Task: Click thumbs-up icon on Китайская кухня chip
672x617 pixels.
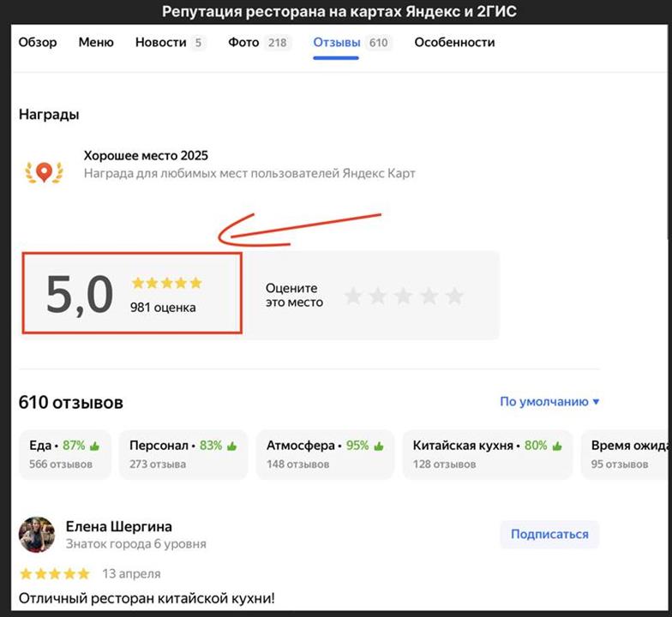Action: (x=557, y=446)
